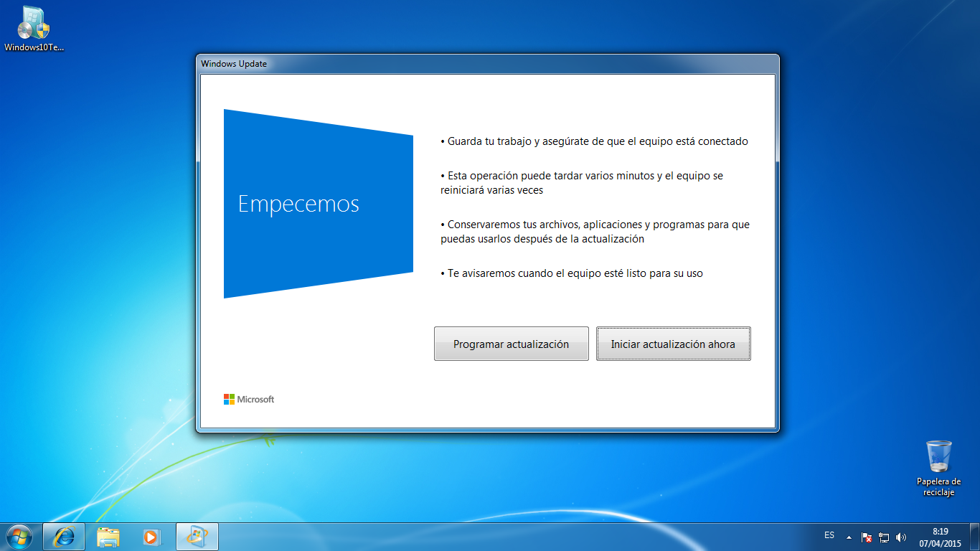Image resolution: width=980 pixels, height=551 pixels.
Task: Click the Show Desktop strip at taskbar end
Action: 976,537
